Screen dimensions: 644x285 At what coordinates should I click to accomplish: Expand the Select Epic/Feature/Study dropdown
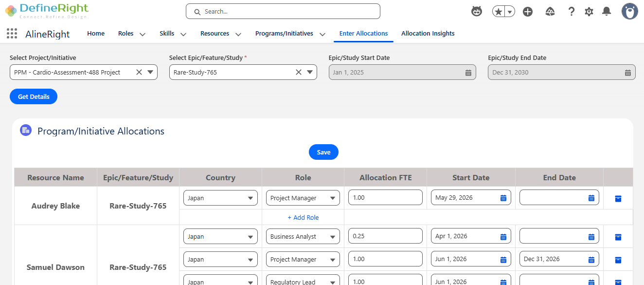310,72
